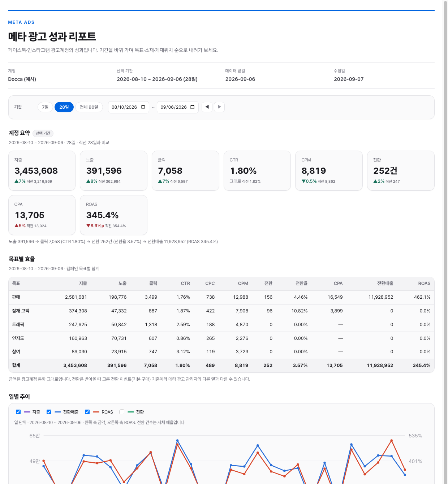Select the 28일 period tab

(64, 107)
